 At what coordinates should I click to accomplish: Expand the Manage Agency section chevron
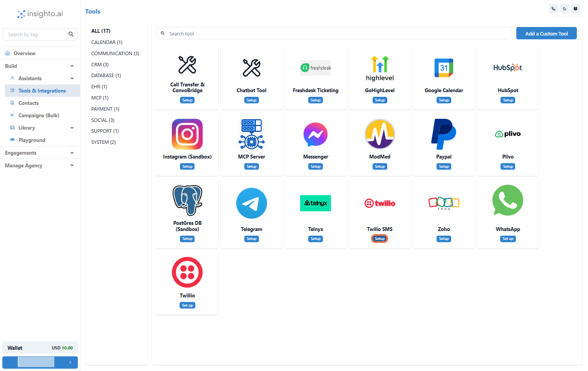[x=72, y=165]
